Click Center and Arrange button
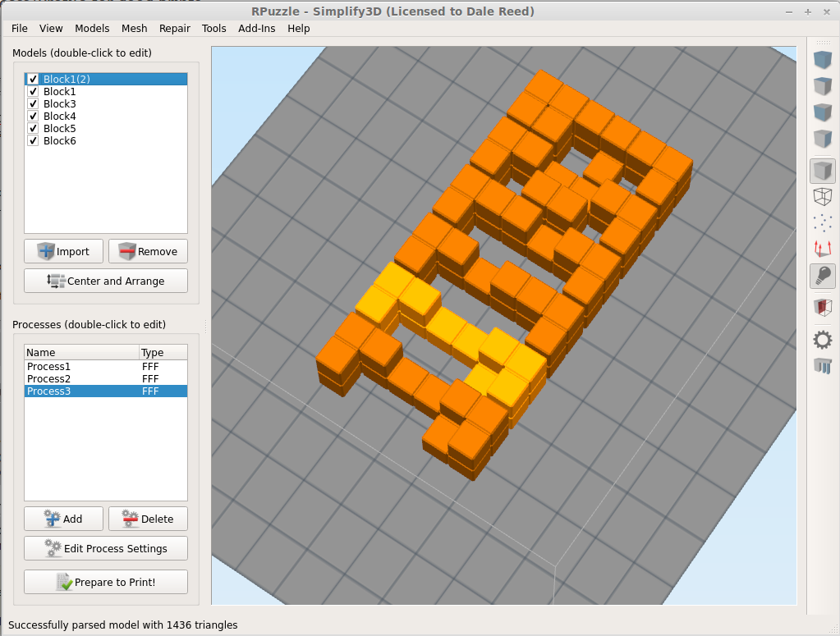Image resolution: width=840 pixels, height=636 pixels. tap(106, 281)
